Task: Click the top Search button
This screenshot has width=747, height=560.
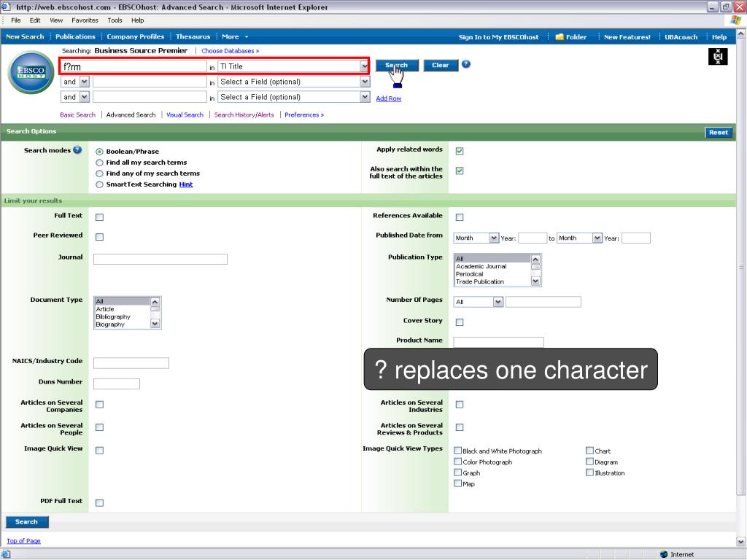Action: click(397, 65)
